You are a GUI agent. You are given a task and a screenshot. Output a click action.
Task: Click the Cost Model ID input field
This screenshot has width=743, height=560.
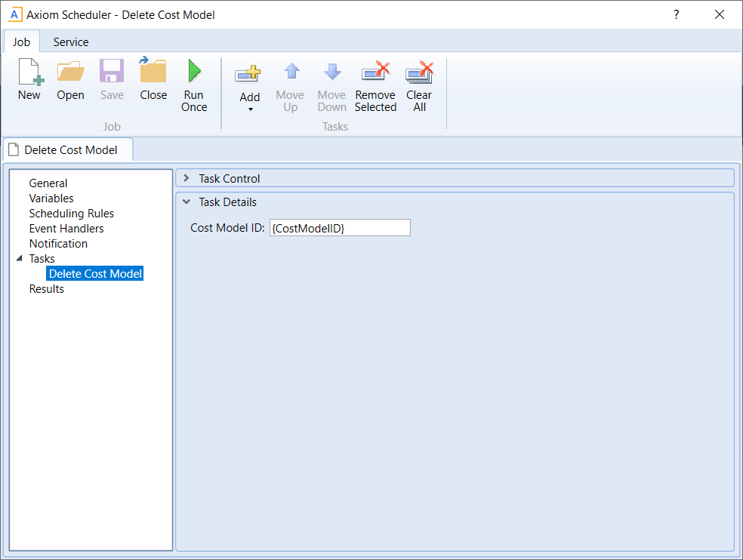[x=340, y=228]
